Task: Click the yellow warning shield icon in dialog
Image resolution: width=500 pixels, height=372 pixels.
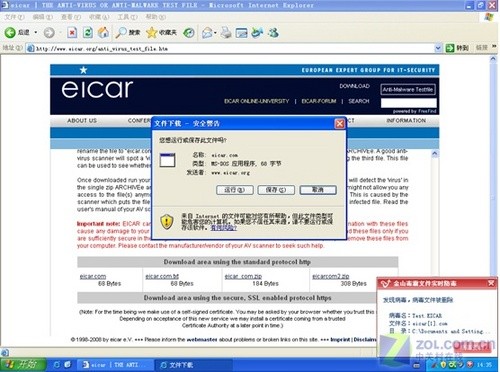Action: pyautogui.click(x=167, y=221)
